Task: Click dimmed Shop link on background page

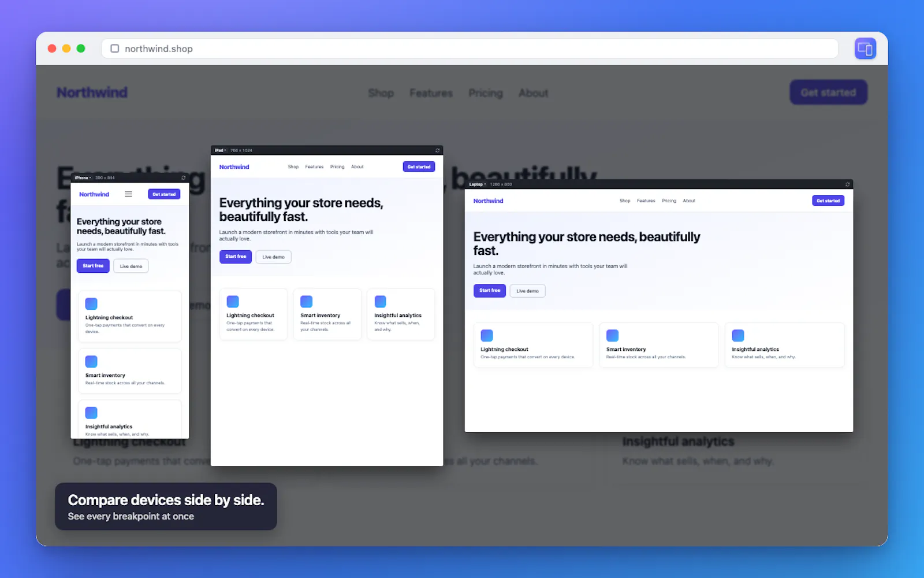Action: point(381,93)
